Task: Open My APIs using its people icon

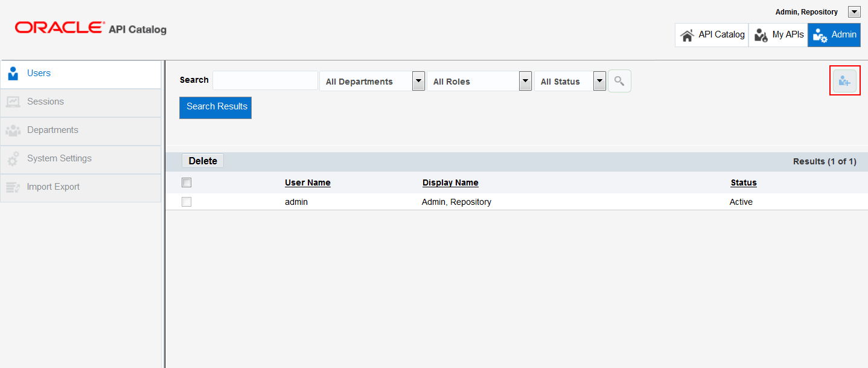Action: click(762, 34)
